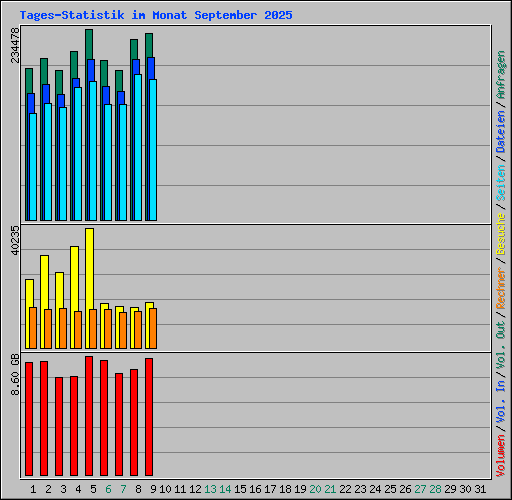Click the Dateien legend label
The width and height of the screenshot is (512, 500).
[x=501, y=132]
